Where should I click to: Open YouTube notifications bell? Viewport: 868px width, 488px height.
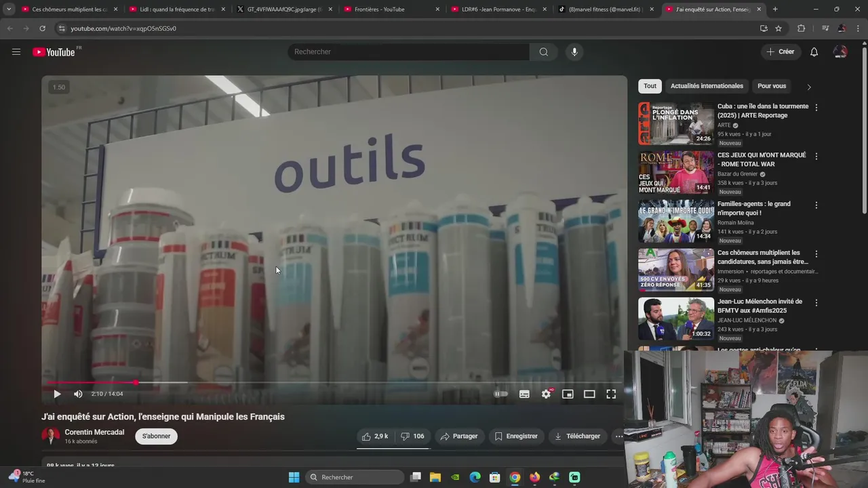pos(814,52)
